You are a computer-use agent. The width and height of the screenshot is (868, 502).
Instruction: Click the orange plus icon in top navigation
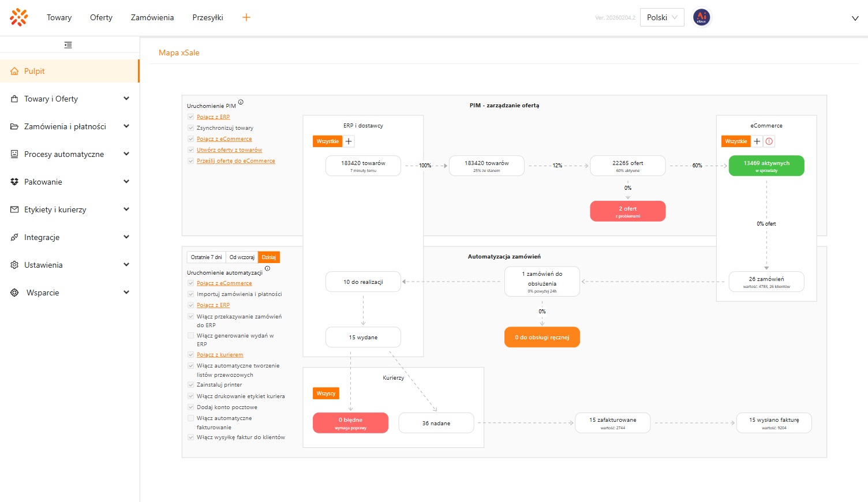246,17
